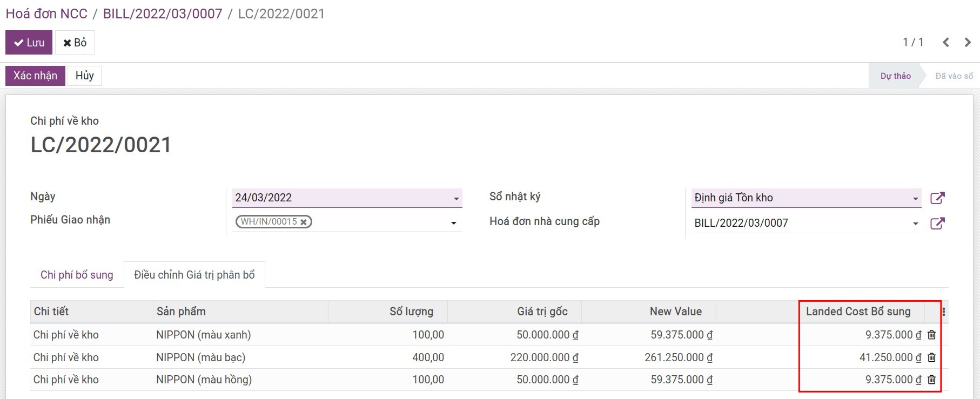Go to the previous record arrow
The width and height of the screenshot is (980, 399).
[945, 43]
